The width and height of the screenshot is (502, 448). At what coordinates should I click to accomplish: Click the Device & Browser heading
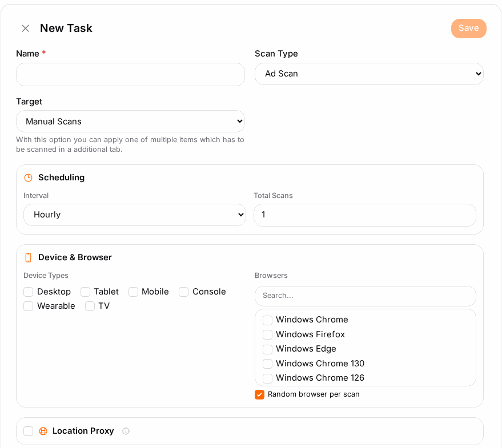(x=75, y=257)
